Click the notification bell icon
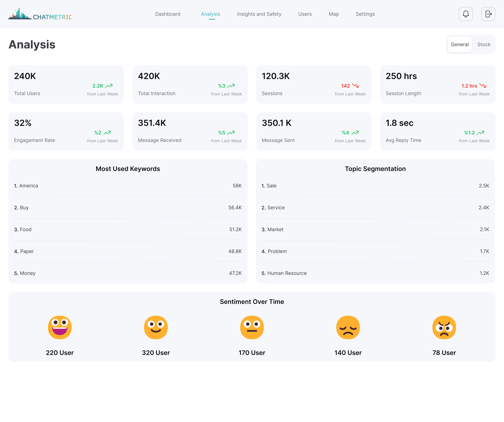Image resolution: width=504 pixels, height=422 pixels. click(466, 14)
